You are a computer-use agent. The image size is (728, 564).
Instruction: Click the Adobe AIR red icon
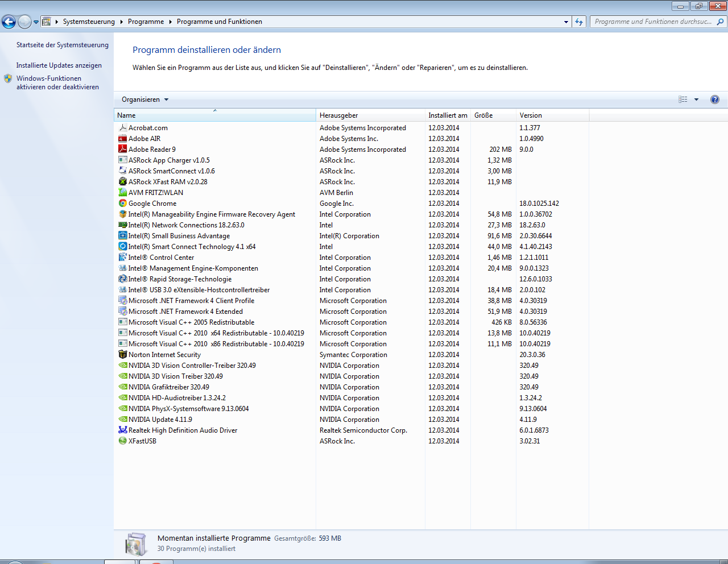click(122, 139)
